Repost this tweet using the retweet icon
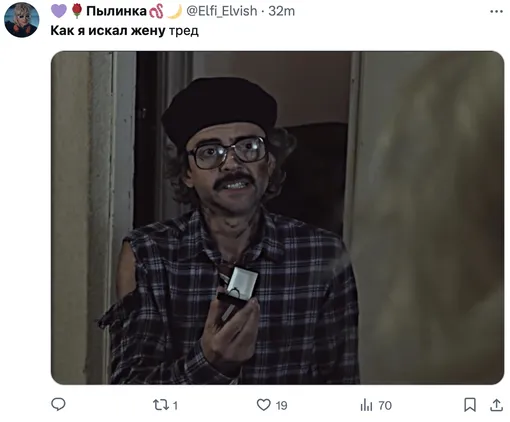510x422 pixels. click(160, 405)
